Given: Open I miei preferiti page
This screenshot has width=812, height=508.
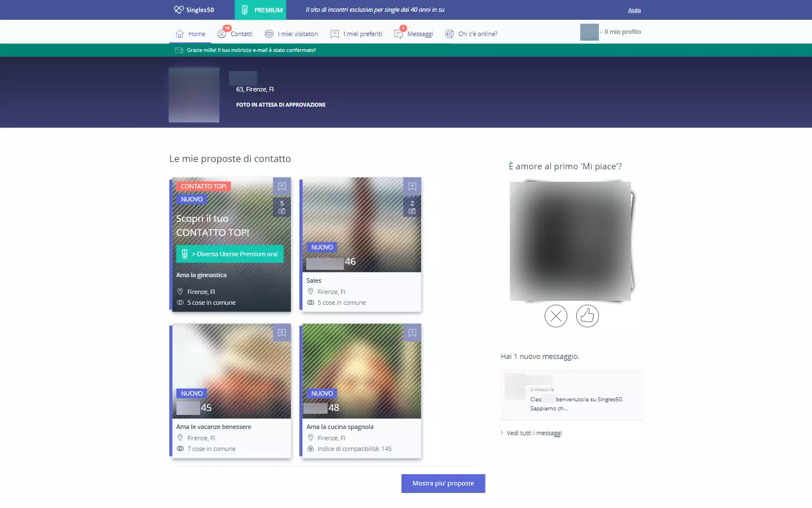Looking at the screenshot, I should pos(356,34).
